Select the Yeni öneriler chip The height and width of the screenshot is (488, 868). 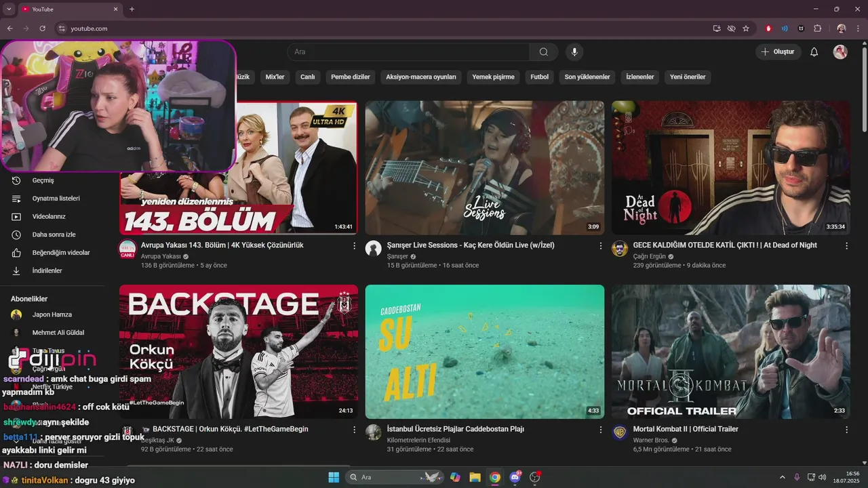point(688,77)
